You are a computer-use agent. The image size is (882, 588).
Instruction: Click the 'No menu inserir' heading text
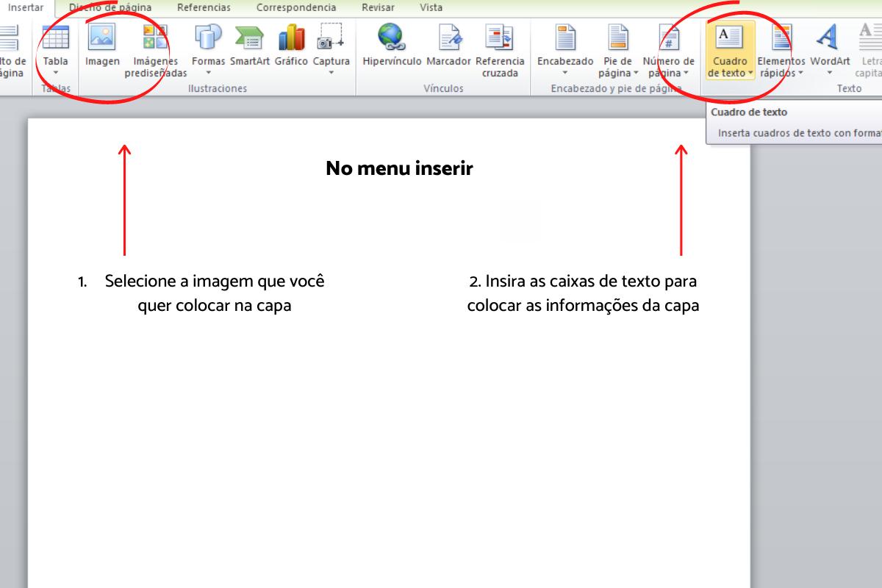399,168
